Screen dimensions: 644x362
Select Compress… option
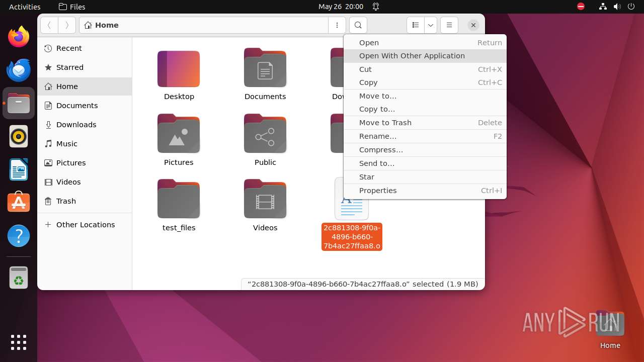coord(425,150)
